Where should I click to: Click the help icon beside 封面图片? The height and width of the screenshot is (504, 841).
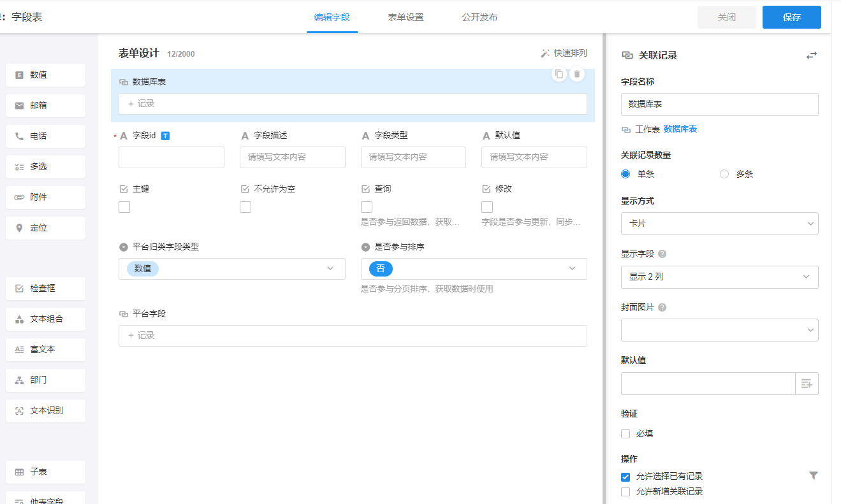(x=662, y=307)
